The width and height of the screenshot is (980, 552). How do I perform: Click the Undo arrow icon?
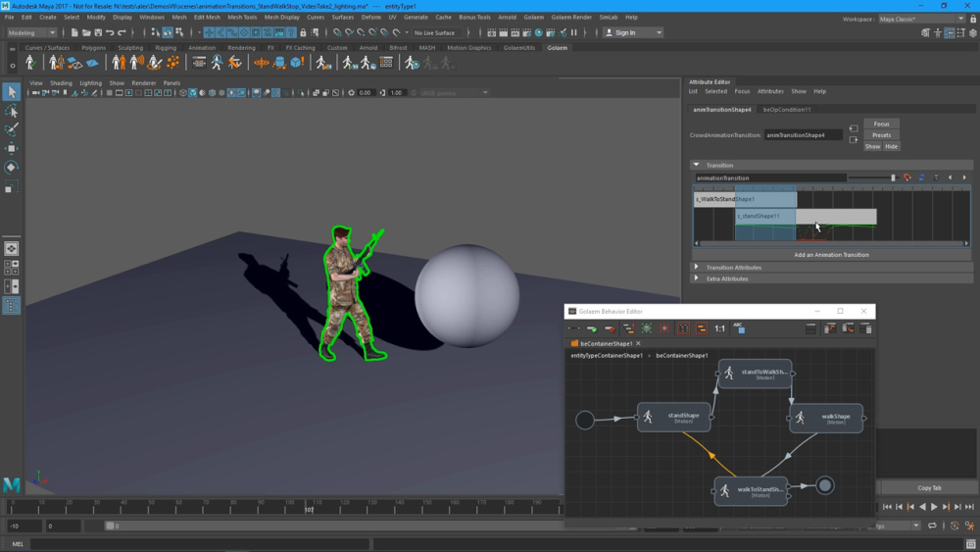point(110,32)
